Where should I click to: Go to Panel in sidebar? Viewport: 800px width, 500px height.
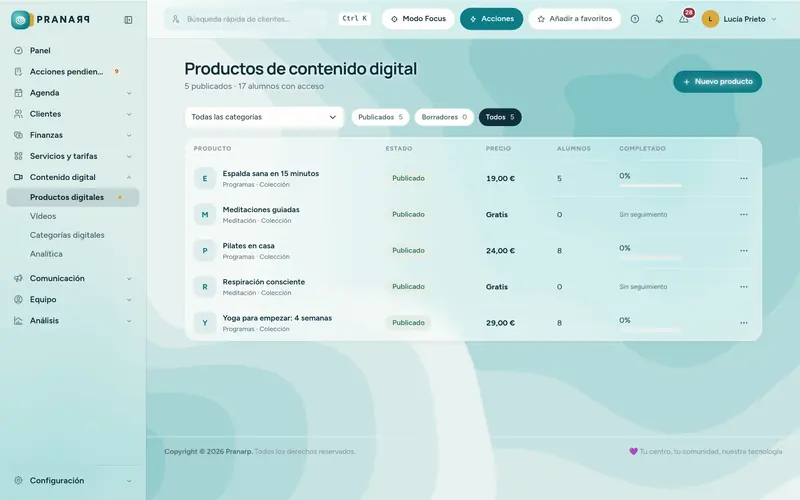pos(40,51)
